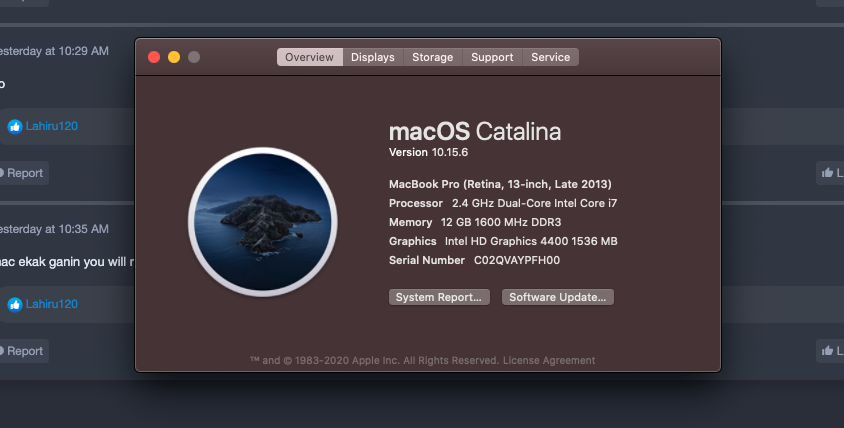Click the Yesterday at 10:29 AM timestamp
Viewport: 844px width, 428px height.
(54, 51)
